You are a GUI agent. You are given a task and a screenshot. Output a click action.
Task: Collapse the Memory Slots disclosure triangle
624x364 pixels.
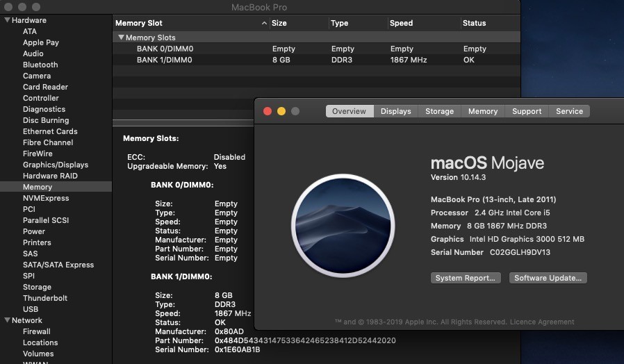(121, 37)
